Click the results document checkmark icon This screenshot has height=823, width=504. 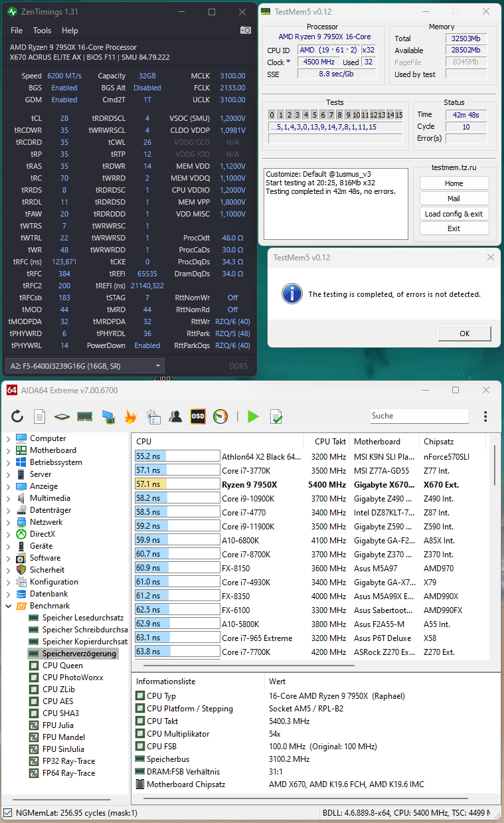pos(276,416)
